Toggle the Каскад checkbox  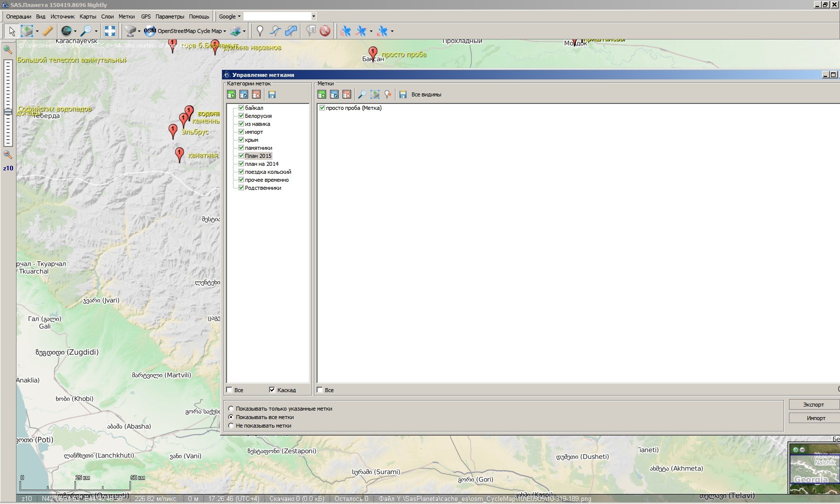[272, 390]
